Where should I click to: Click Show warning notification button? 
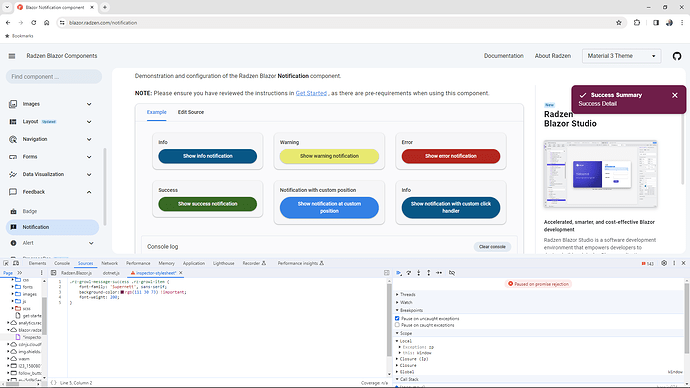point(329,156)
